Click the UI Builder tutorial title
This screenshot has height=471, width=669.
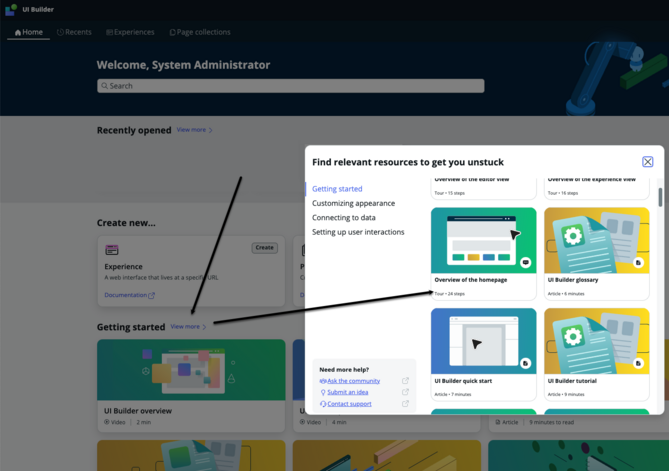[x=572, y=381]
